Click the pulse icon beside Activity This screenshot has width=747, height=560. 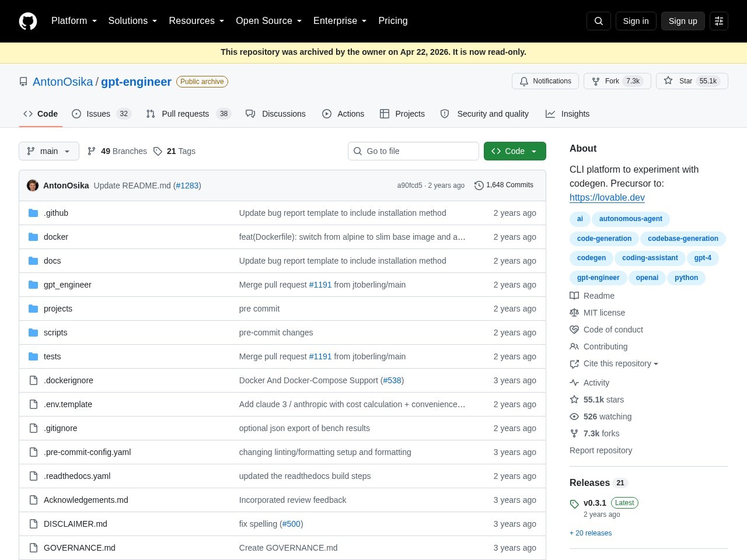[574, 383]
